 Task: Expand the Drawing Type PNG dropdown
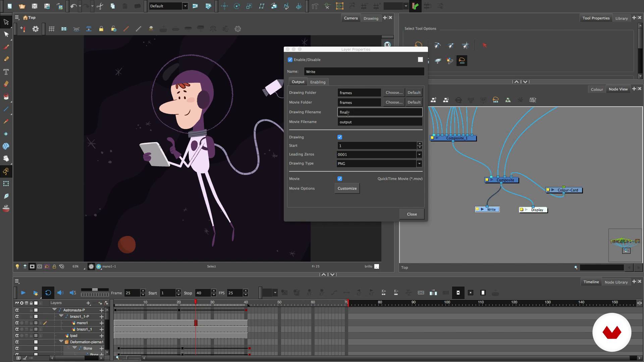419,163
